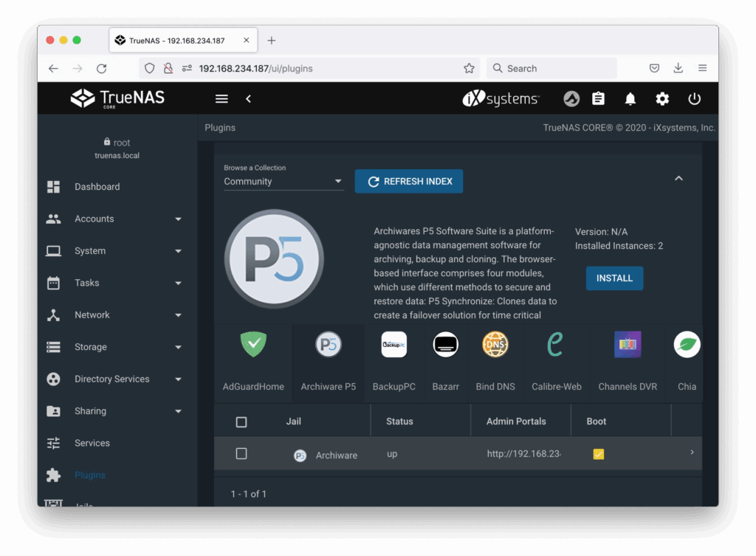
Task: Go to Services in the sidebar
Action: [x=92, y=443]
